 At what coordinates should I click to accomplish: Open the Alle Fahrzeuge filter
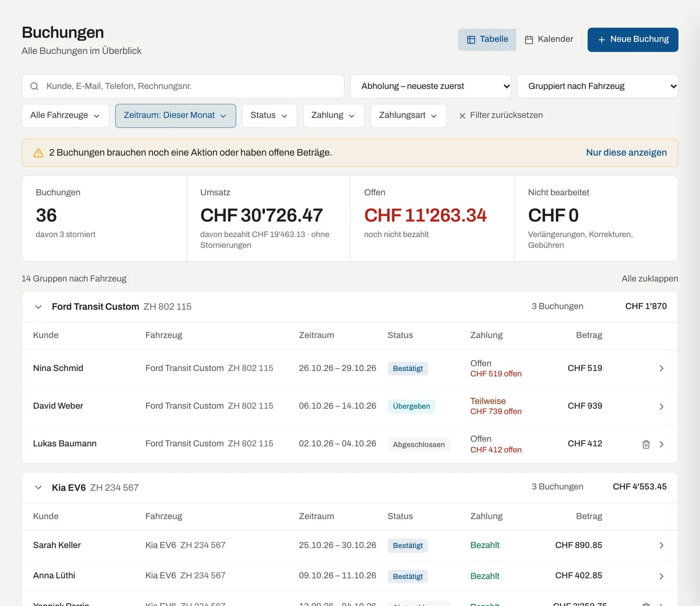tap(65, 116)
